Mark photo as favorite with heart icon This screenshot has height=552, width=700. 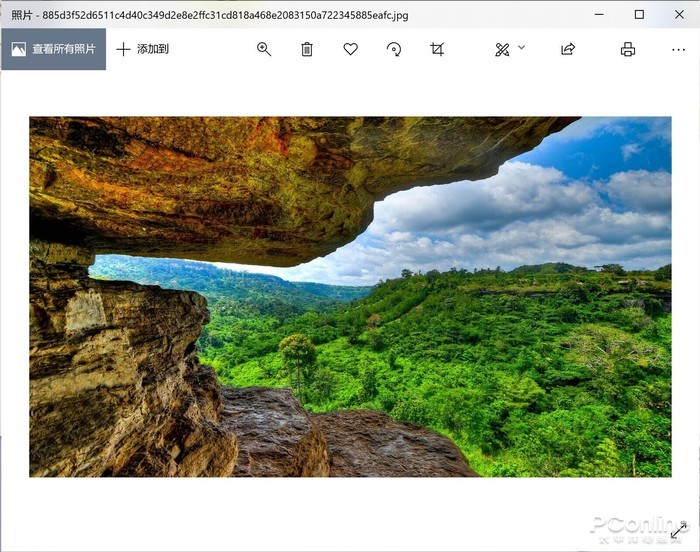tap(350, 49)
